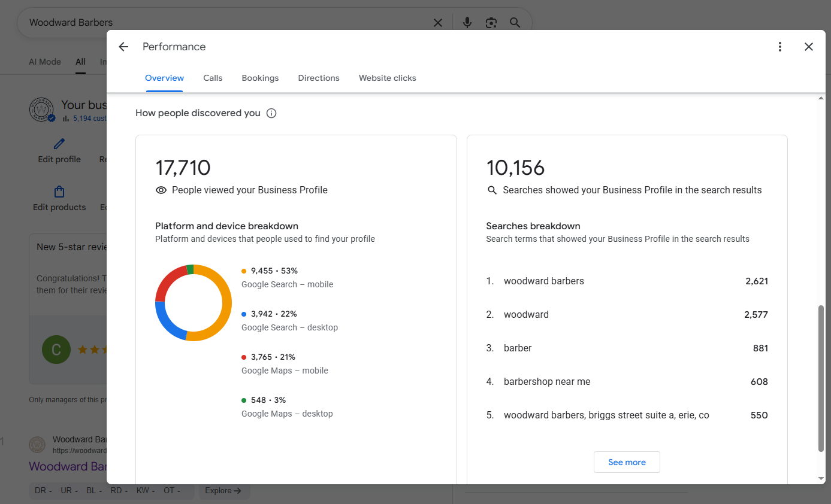Screen dimensions: 831x504
Task: Select the Directions tab
Action: (319, 78)
